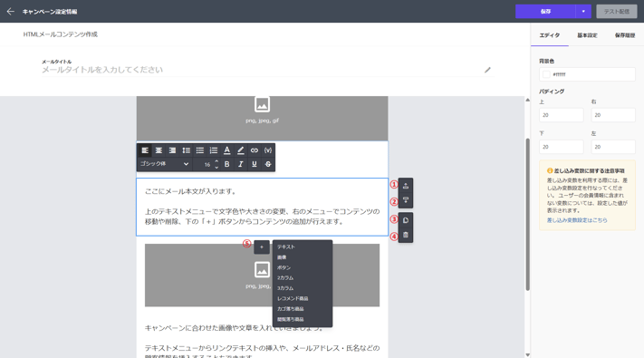The width and height of the screenshot is (644, 358).
Task: Center-align text in the formatting toolbar
Action: (x=159, y=150)
